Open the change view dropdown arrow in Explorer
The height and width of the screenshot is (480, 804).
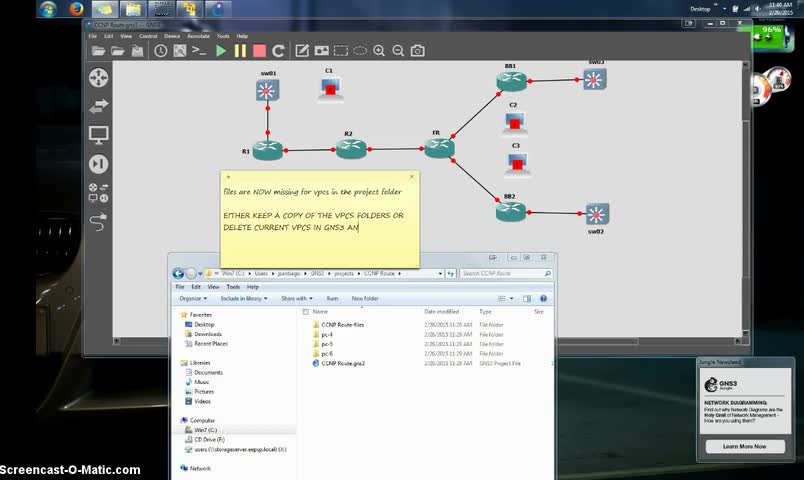[511, 298]
